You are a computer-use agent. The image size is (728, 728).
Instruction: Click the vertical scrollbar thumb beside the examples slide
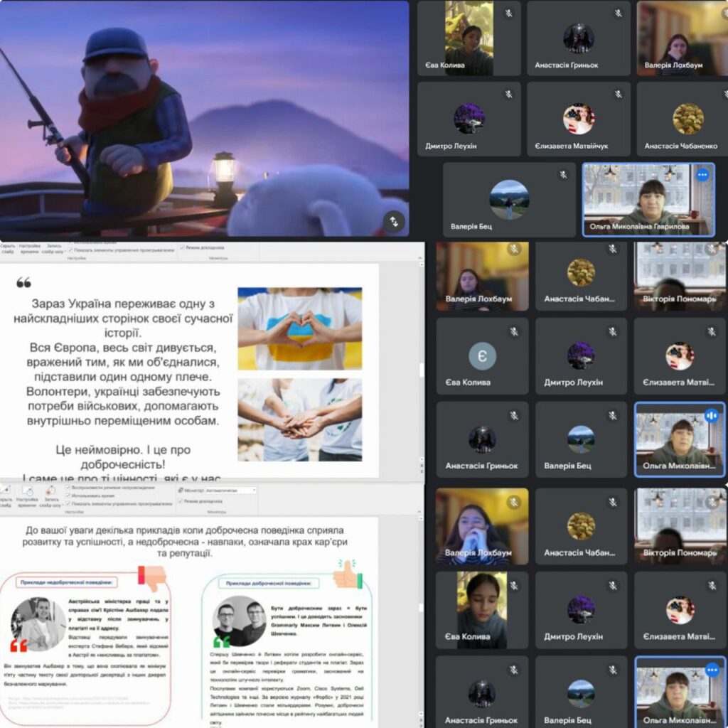(x=422, y=607)
